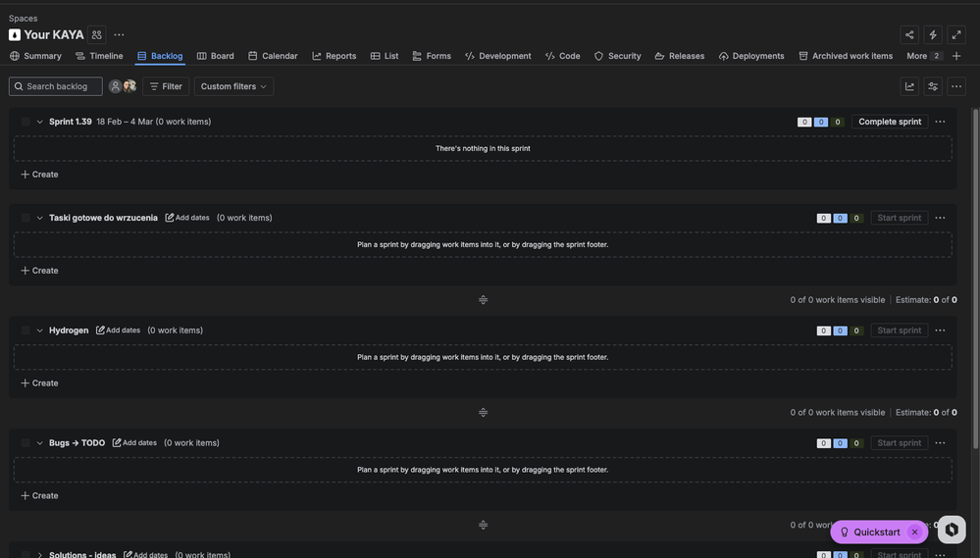Enter full screen with the expand arrows icon
This screenshot has width=980, height=558.
click(956, 35)
